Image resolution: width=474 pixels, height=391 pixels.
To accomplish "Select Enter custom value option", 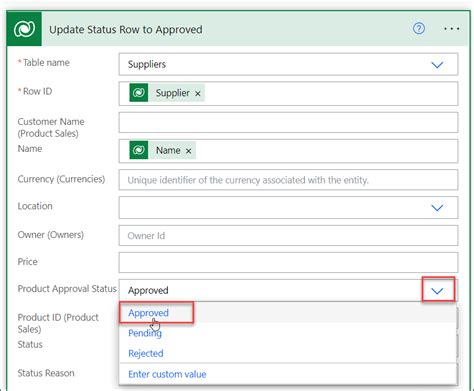I will pyautogui.click(x=167, y=374).
